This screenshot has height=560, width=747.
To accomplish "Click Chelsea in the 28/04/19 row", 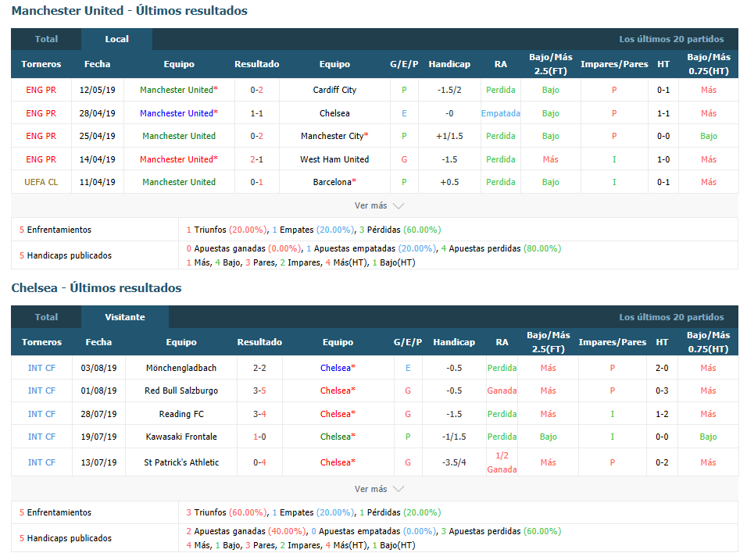I will coord(334,113).
